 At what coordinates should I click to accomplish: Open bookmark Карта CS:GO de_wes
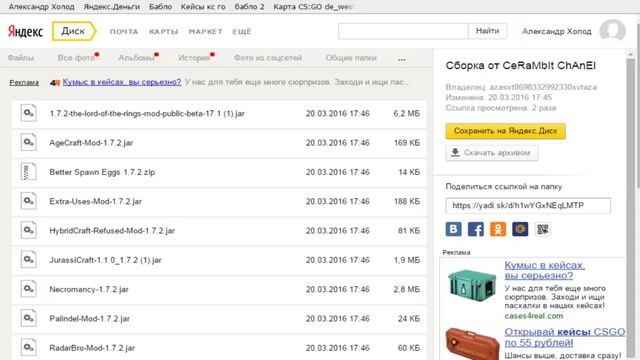[x=313, y=7]
